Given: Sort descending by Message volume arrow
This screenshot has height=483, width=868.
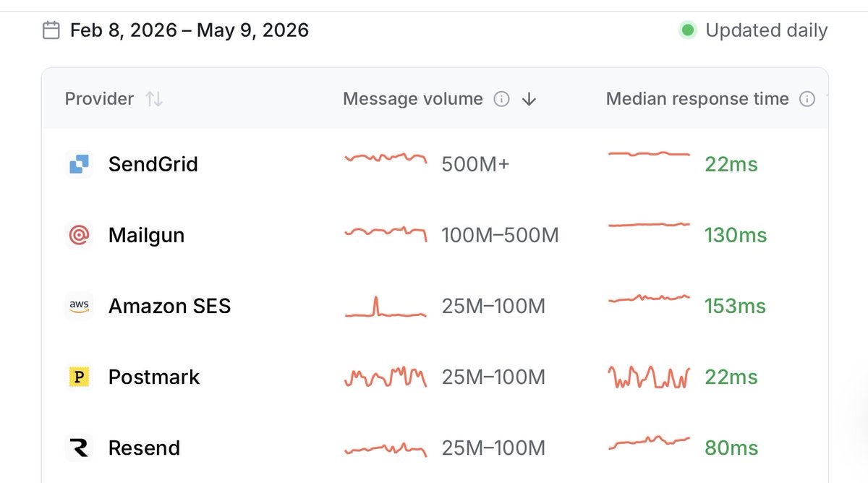Looking at the screenshot, I should tap(529, 99).
